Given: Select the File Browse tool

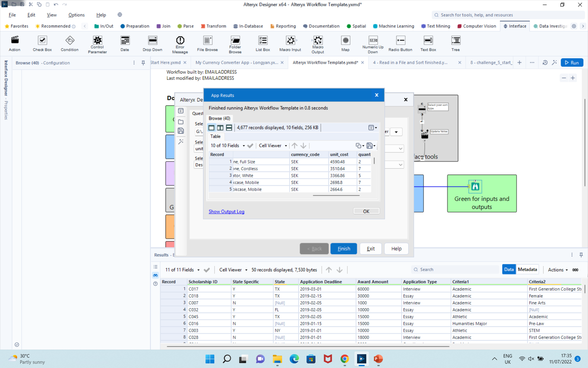Looking at the screenshot, I should click(207, 43).
